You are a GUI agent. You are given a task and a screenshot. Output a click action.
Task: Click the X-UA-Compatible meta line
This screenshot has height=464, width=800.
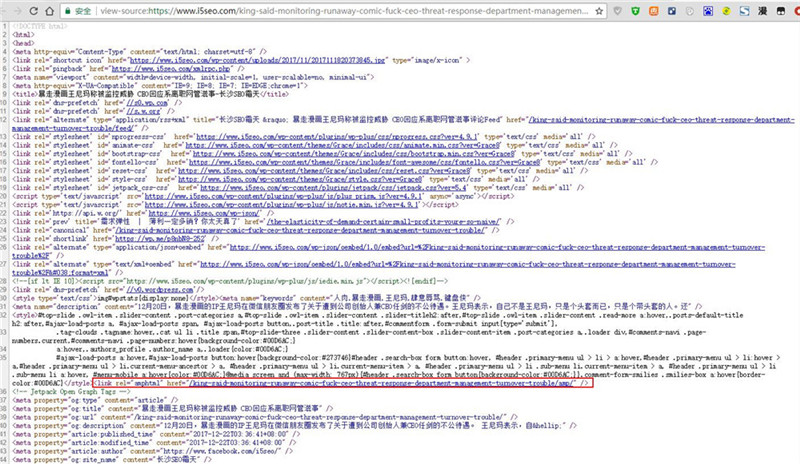click(160, 86)
